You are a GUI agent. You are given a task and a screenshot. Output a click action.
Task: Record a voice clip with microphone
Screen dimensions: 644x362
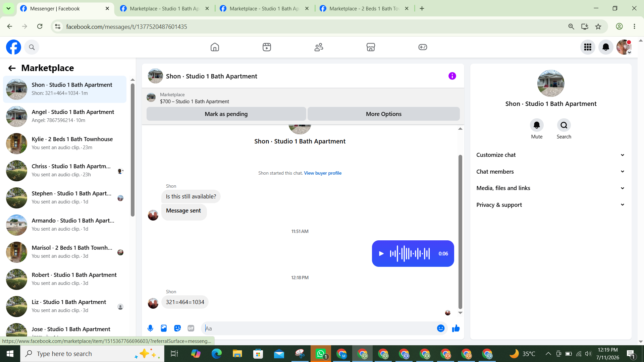(150, 328)
